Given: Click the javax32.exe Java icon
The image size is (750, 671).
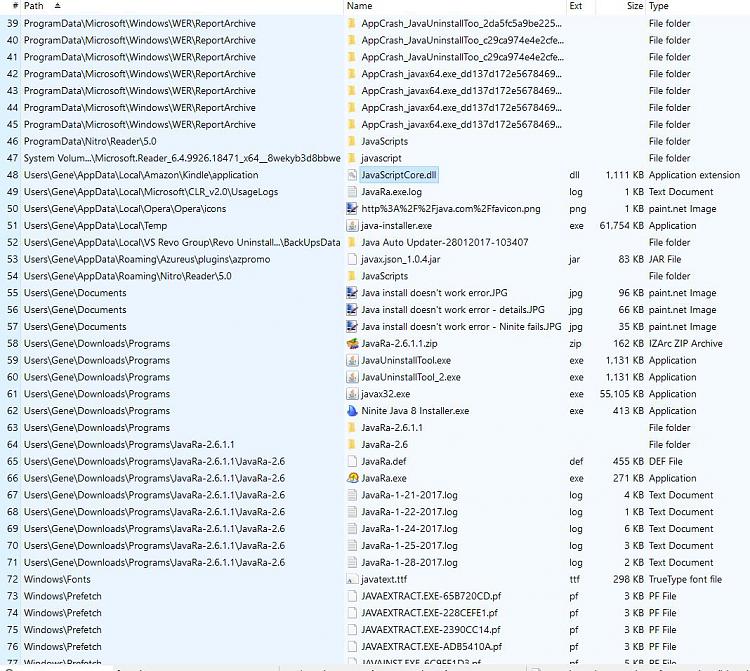Looking at the screenshot, I should tap(352, 394).
